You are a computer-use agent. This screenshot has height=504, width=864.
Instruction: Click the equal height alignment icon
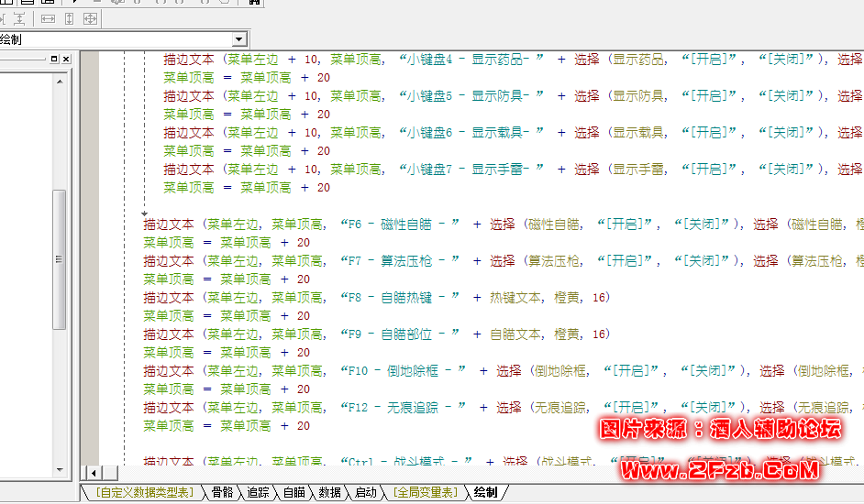coord(69,18)
